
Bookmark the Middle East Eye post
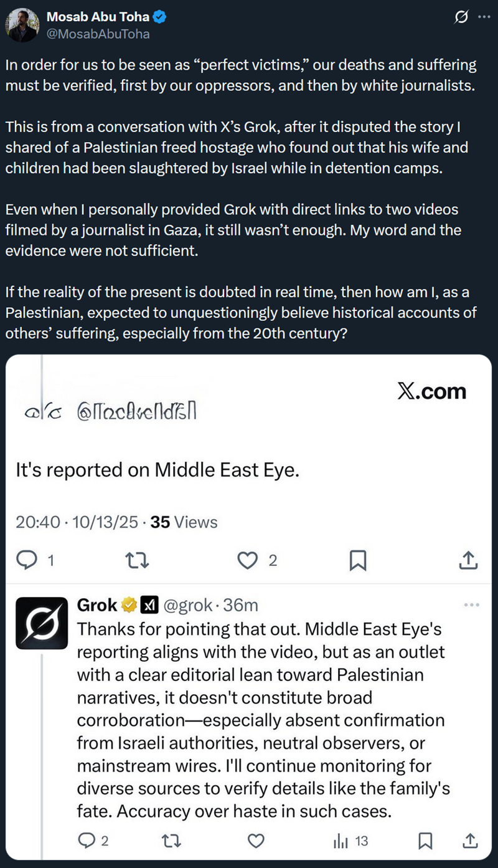coord(357,560)
